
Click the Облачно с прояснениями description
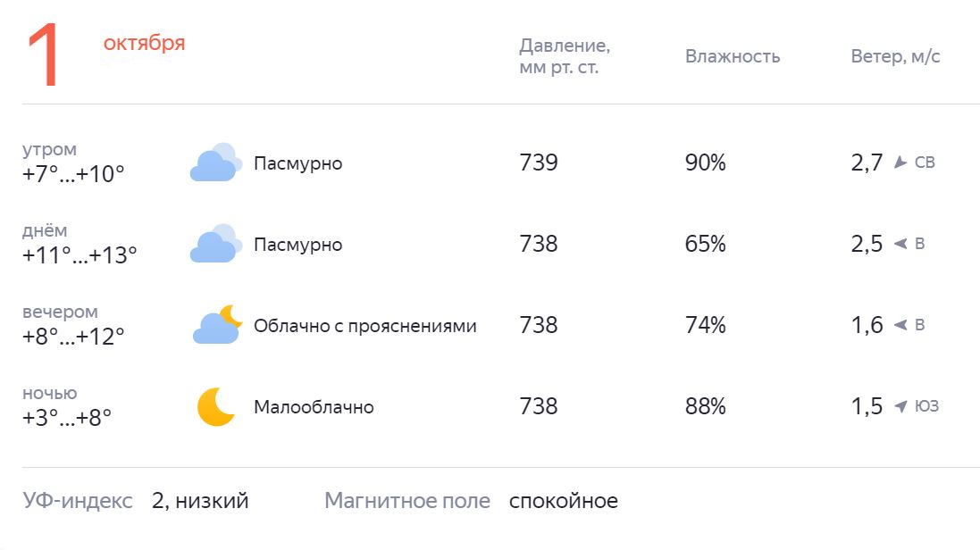[365, 326]
